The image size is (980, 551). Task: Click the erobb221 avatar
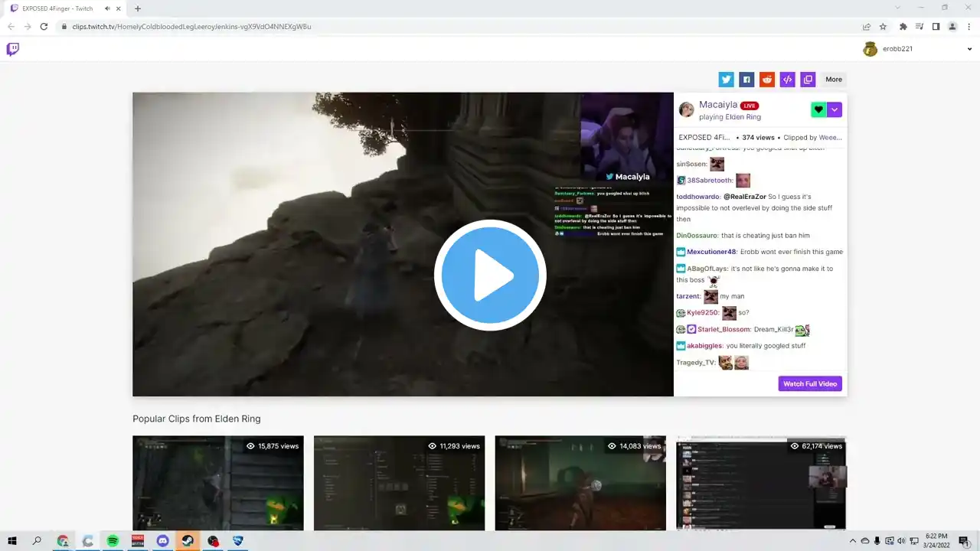870,49
